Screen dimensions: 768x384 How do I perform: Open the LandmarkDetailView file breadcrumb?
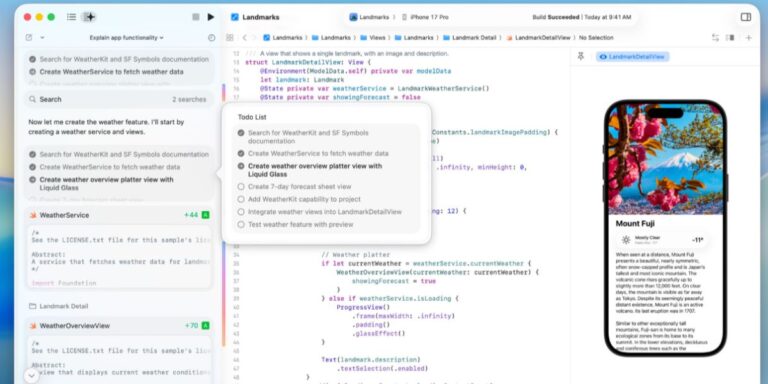point(539,38)
